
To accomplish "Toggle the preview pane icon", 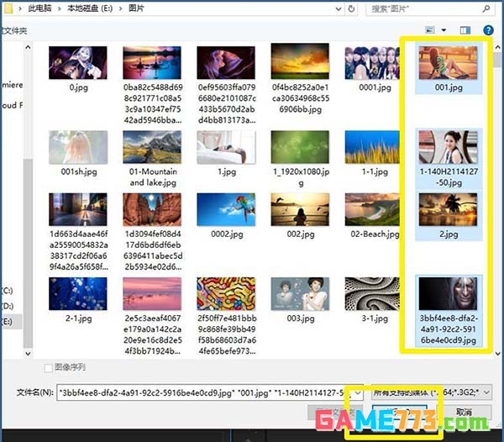I will click(465, 30).
